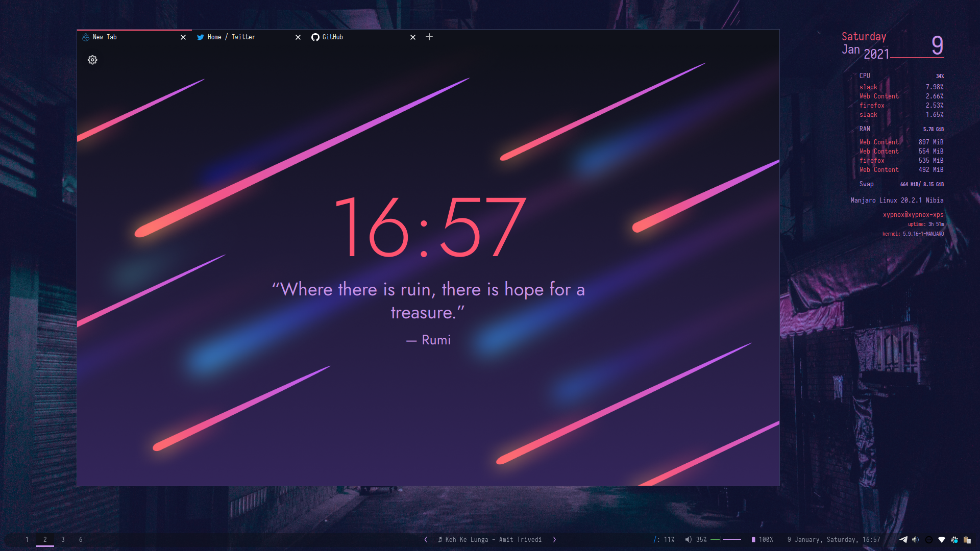Switch to workspace 3
The image size is (980, 551).
tap(63, 539)
